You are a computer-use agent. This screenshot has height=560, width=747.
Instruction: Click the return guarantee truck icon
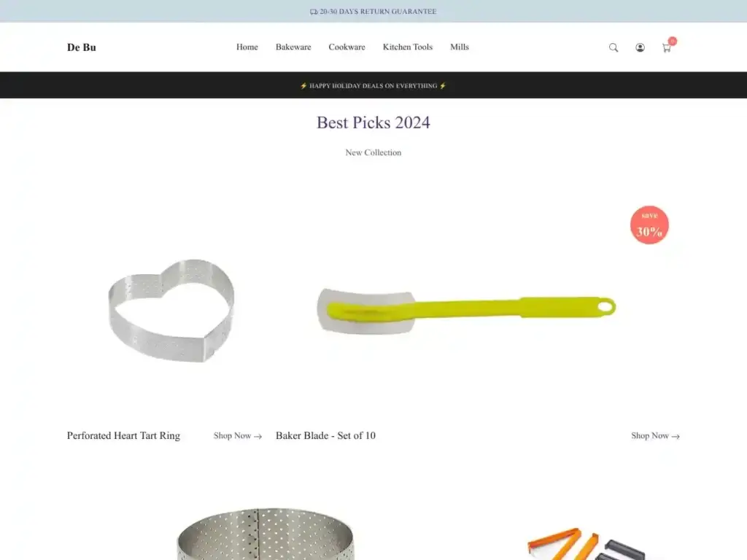coord(314,12)
